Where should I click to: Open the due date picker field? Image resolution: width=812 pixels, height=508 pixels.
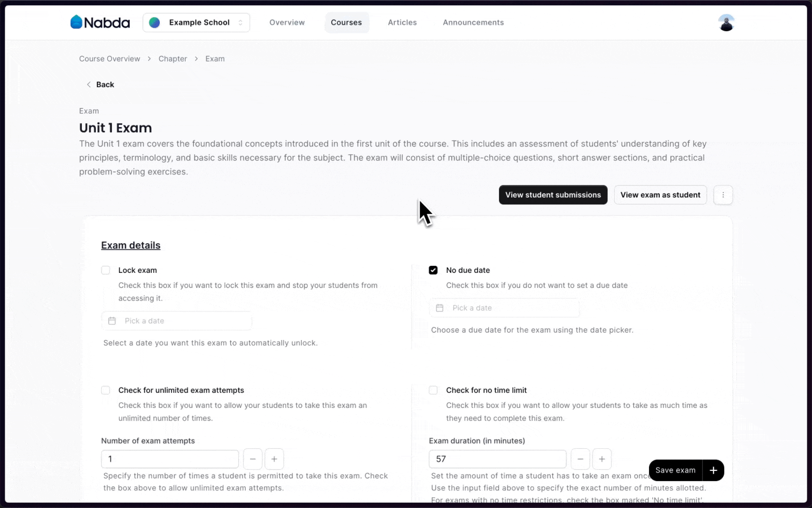tap(504, 308)
